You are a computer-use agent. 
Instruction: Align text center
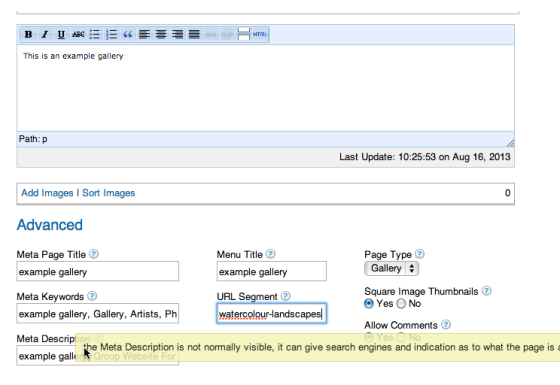coord(161,34)
